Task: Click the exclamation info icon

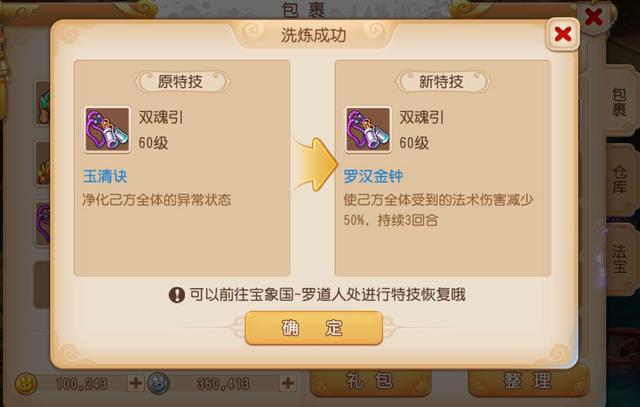Action: click(177, 295)
